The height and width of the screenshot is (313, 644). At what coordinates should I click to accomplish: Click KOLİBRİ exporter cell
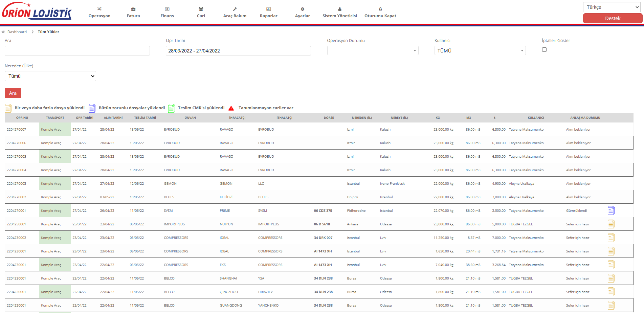pyautogui.click(x=226, y=197)
